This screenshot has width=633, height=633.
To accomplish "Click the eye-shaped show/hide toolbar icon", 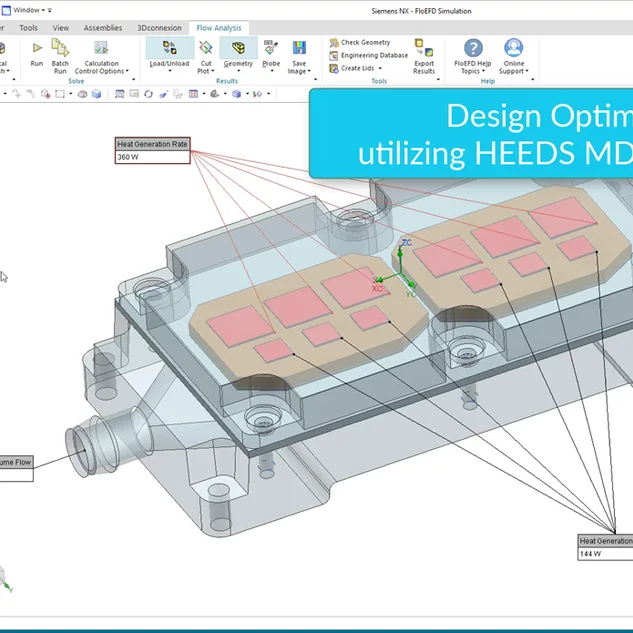I will click(x=82, y=94).
